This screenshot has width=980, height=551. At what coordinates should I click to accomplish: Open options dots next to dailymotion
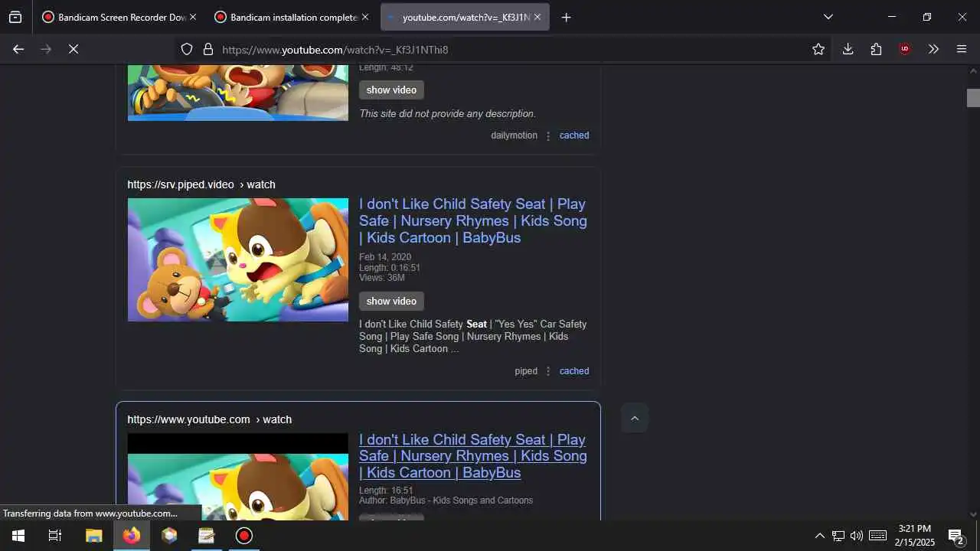pos(548,136)
